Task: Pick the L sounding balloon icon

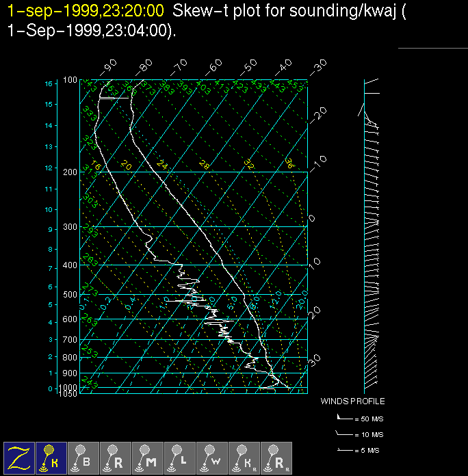Action: click(180, 458)
